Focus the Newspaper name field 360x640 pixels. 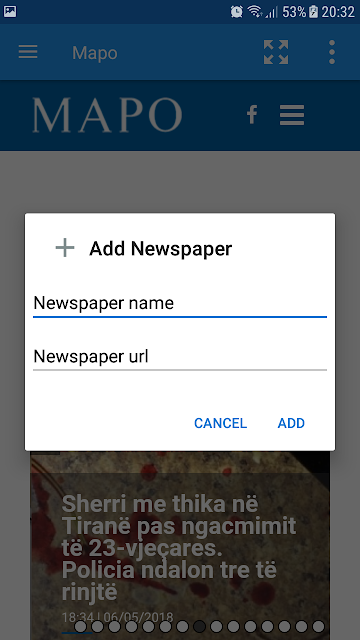click(x=180, y=304)
